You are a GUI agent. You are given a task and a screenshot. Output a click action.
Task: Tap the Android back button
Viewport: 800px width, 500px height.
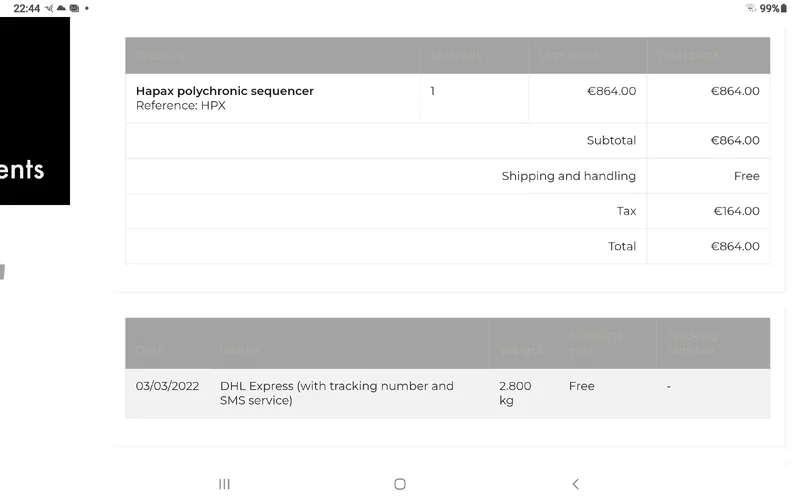tap(575, 484)
